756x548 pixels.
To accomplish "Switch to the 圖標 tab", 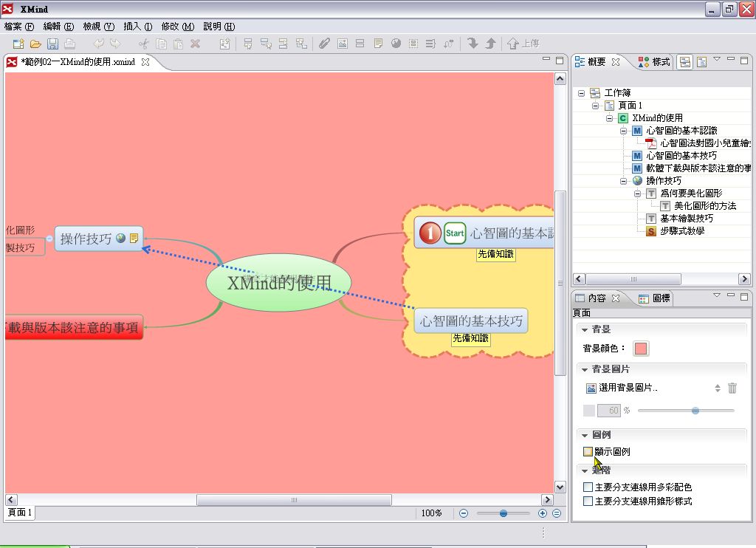I will point(654,298).
